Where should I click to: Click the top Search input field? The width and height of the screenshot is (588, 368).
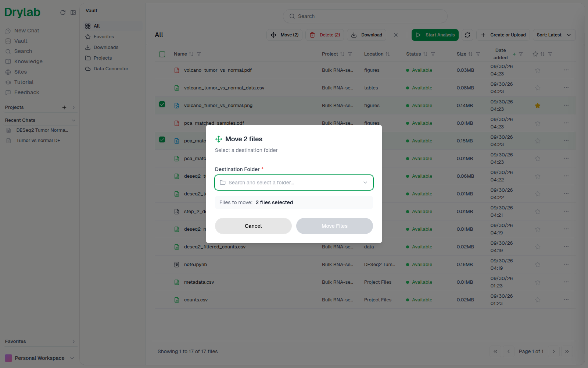365,16
